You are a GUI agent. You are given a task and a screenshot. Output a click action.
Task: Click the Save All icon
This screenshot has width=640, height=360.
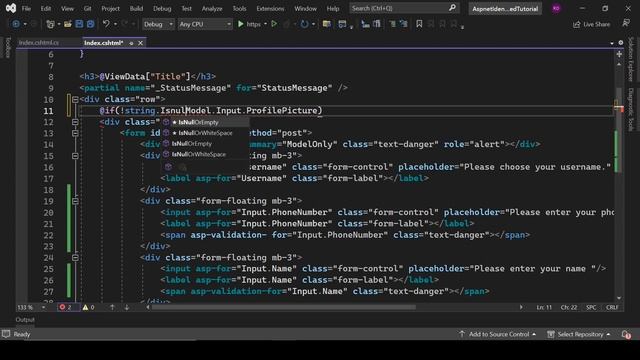click(x=90, y=24)
